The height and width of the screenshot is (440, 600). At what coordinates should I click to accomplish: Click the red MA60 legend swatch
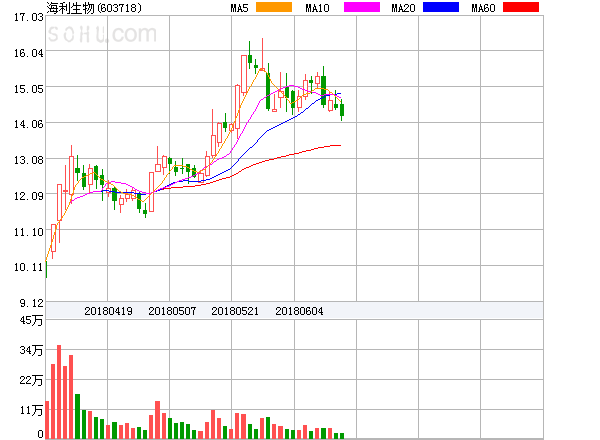point(521,7)
